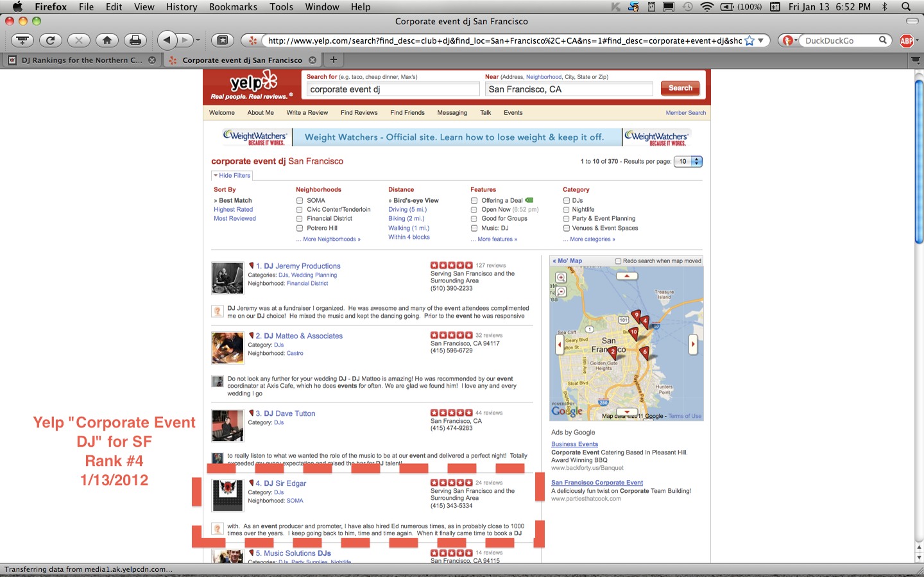
Task: Click the page vertical scrollbar thumb
Action: pyautogui.click(x=919, y=162)
